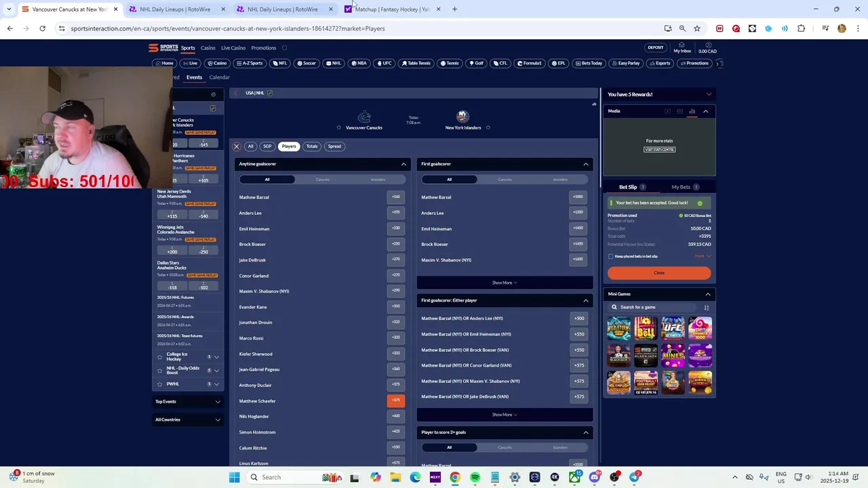Close the accepted bet slip

pos(659,273)
